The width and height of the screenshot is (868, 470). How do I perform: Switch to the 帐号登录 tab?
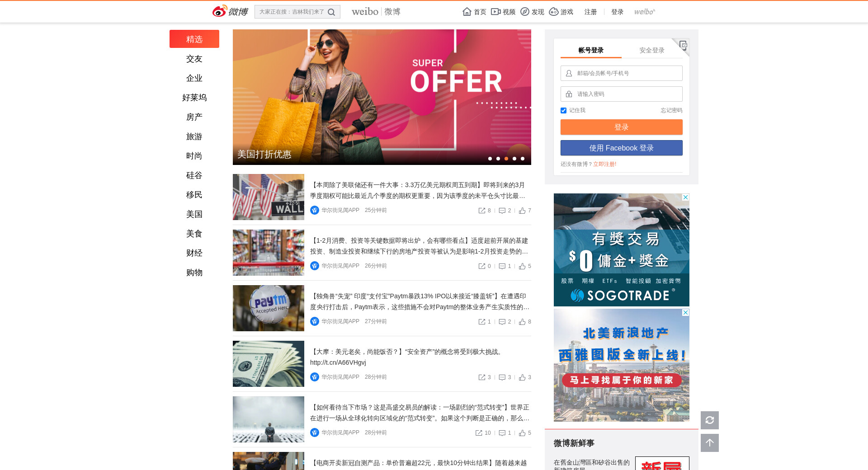(591, 50)
